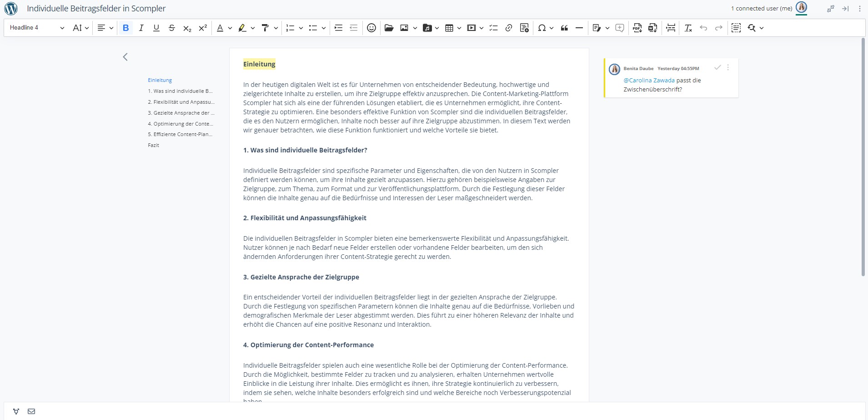Collapse the outline with the back arrow
868x420 pixels.
[x=125, y=57]
